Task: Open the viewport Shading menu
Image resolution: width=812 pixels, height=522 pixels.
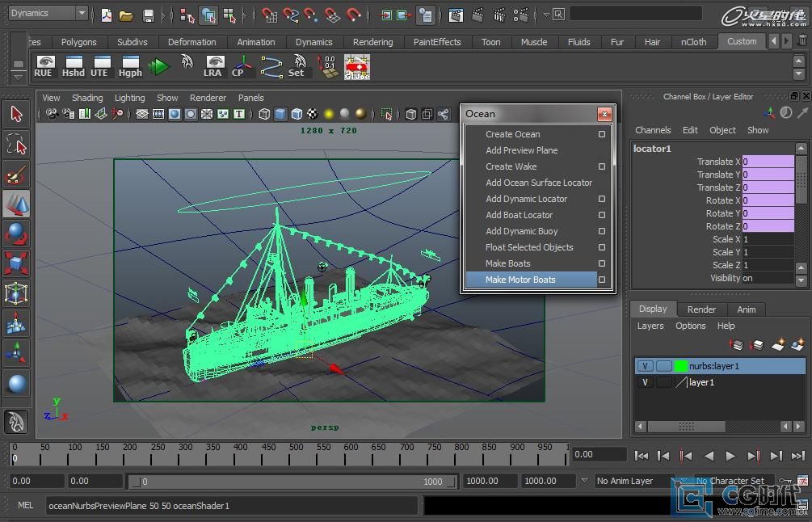Action: tap(87, 98)
